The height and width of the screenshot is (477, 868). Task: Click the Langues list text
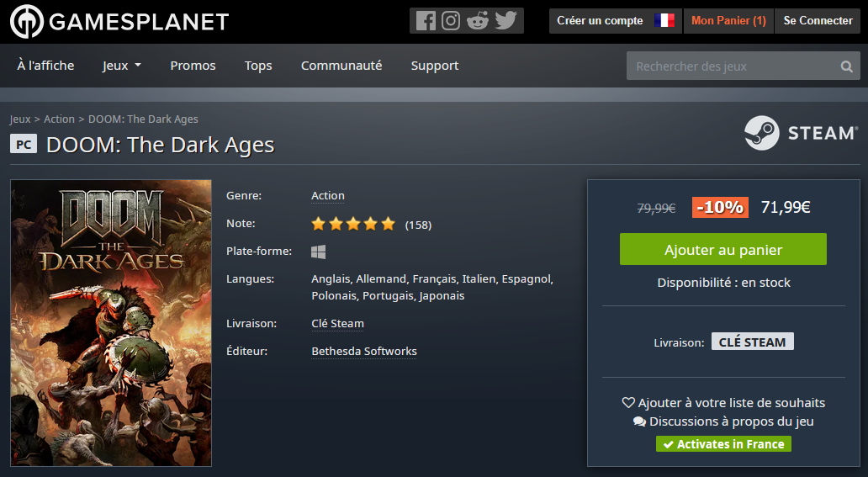point(432,287)
